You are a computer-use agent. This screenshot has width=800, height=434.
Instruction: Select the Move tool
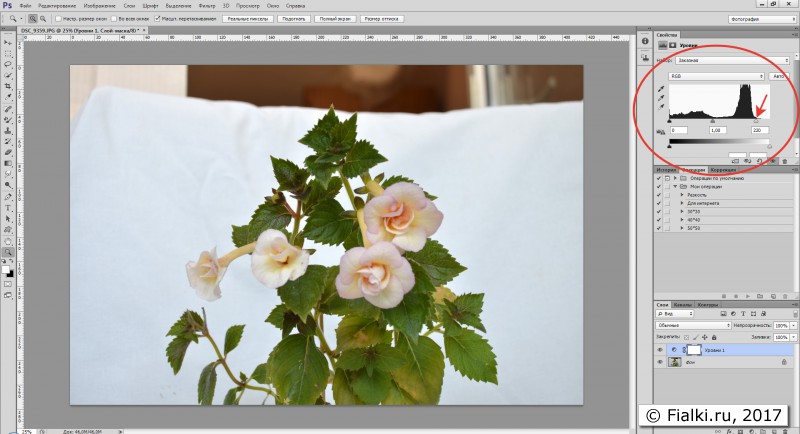tap(8, 43)
